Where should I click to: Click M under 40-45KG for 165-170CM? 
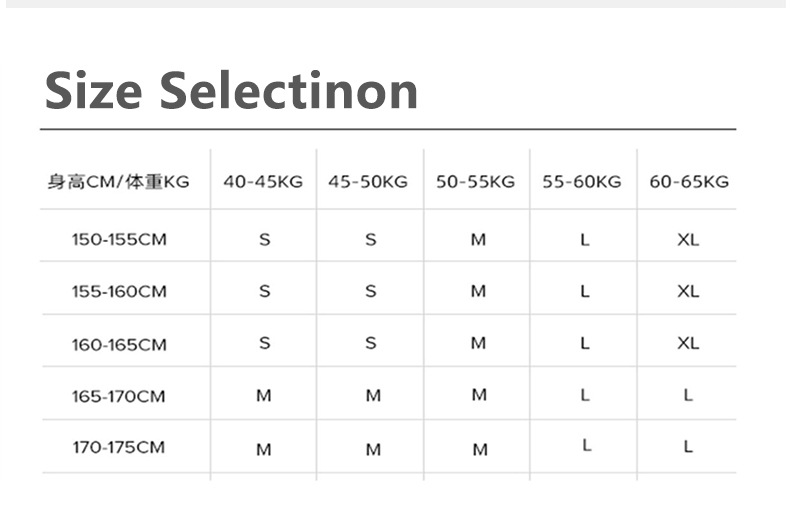pyautogui.click(x=264, y=396)
